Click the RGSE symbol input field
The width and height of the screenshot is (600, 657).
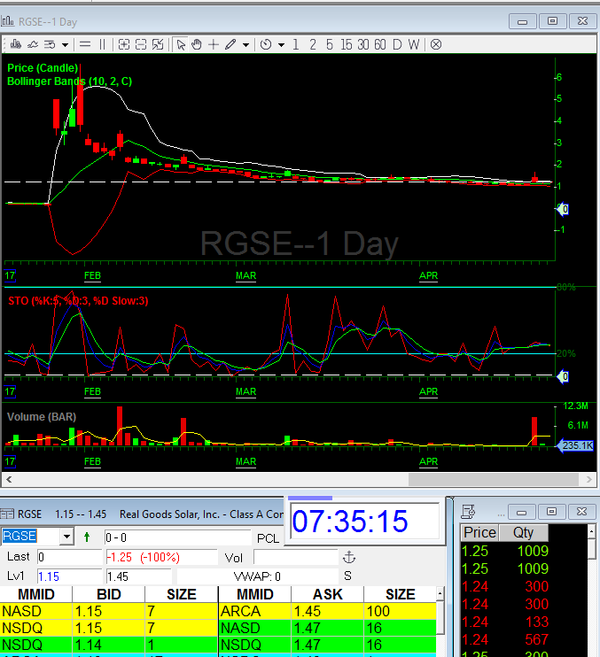pyautogui.click(x=30, y=536)
